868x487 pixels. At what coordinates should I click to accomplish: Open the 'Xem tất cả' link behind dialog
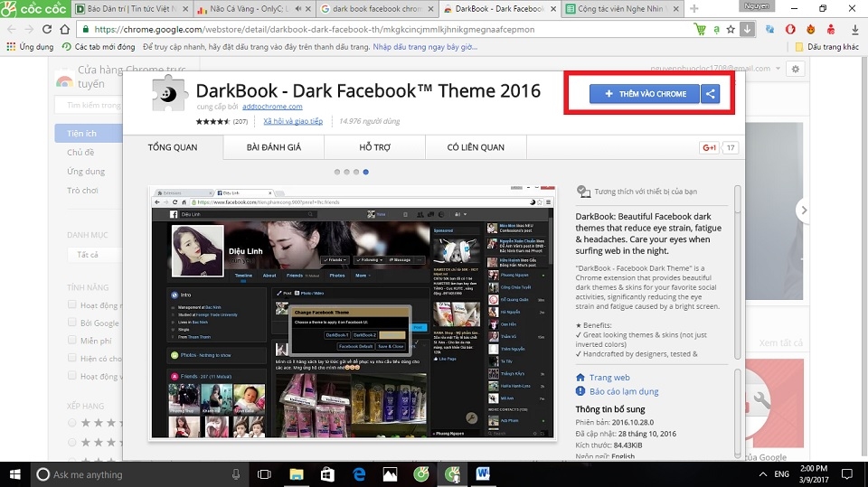[780, 342]
